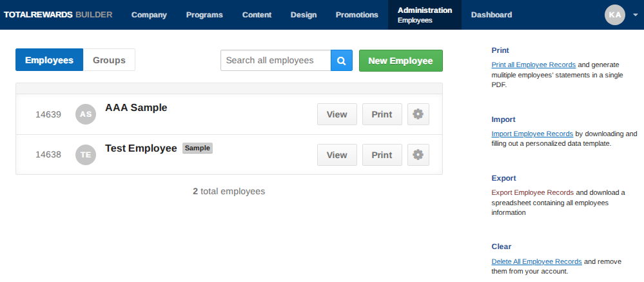The width and height of the screenshot is (644, 282).
Task: Click the TE avatar for Test Employee
Action: click(x=86, y=155)
